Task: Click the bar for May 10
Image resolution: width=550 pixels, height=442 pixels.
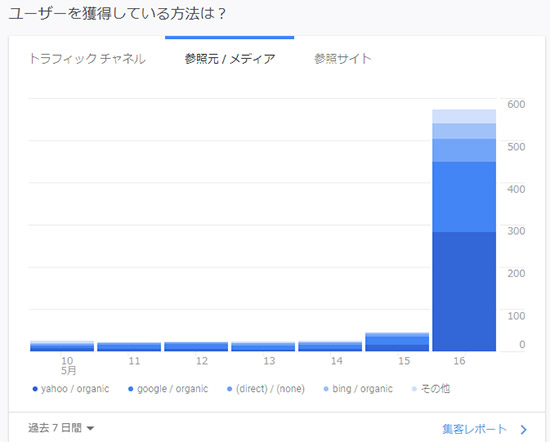Action: coord(62,346)
